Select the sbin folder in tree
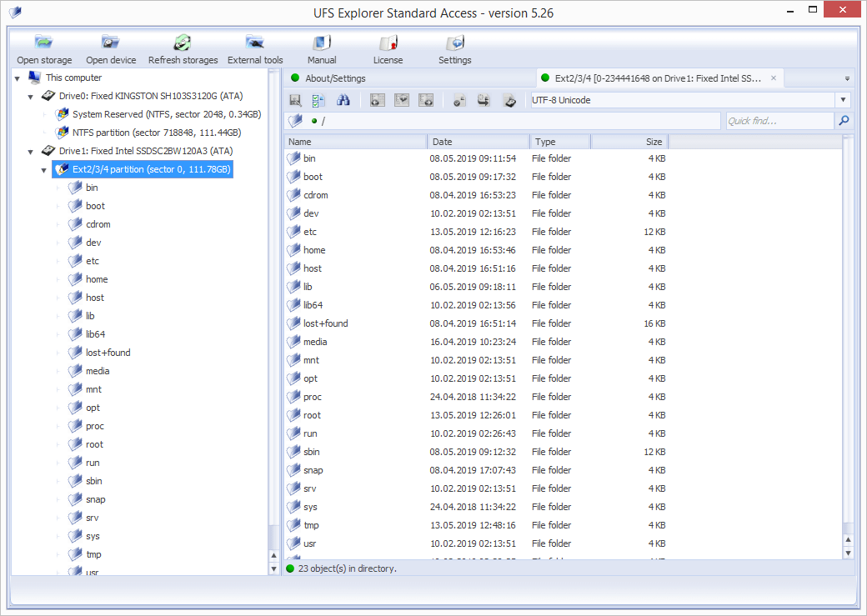 point(93,480)
